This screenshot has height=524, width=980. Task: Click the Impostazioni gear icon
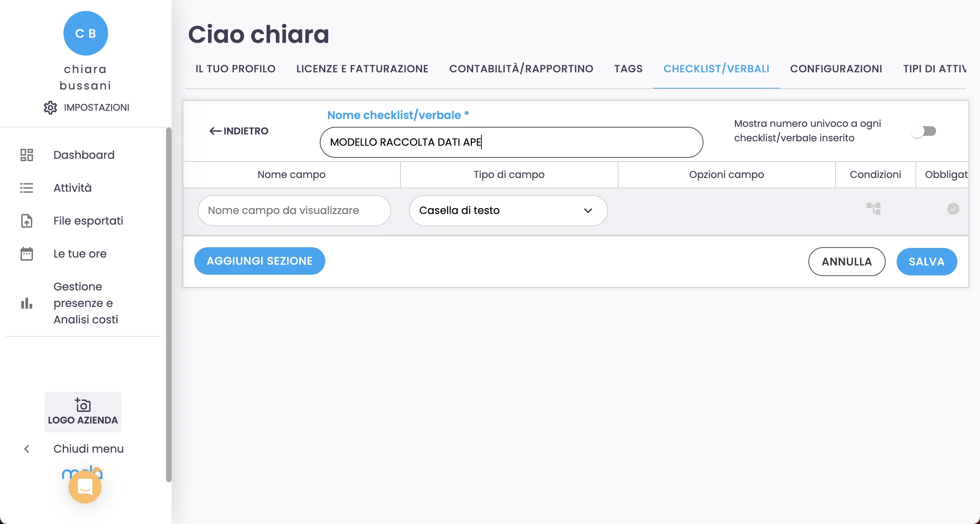click(50, 108)
